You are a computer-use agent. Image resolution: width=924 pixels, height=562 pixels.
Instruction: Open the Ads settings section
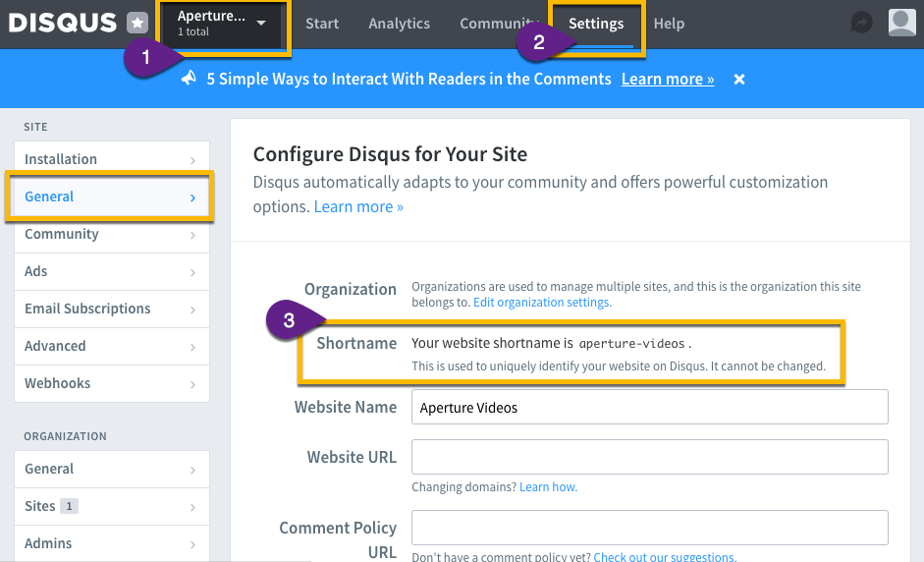point(112,271)
